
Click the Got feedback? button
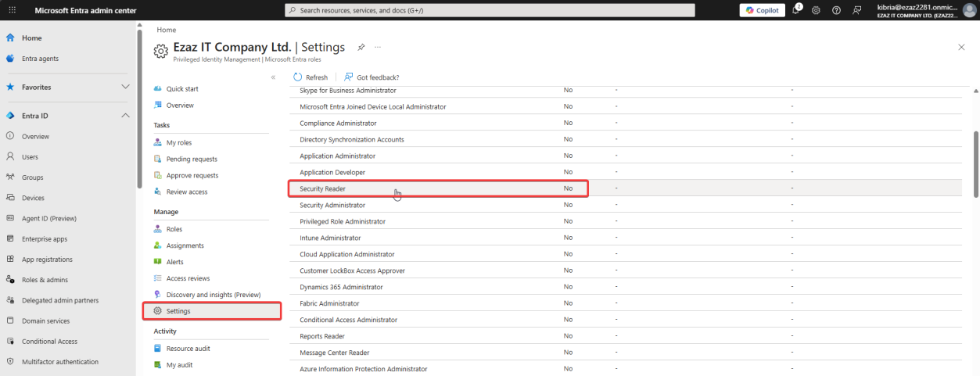pos(372,77)
